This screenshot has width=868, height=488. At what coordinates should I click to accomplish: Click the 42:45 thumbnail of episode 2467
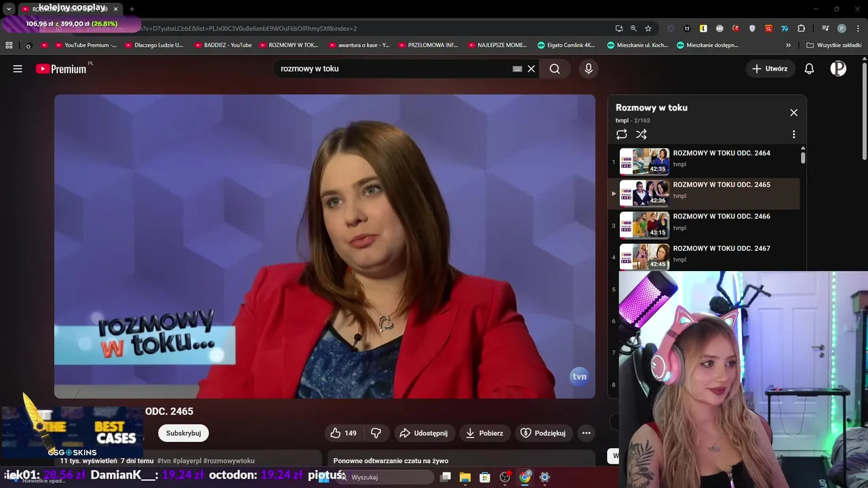[644, 257]
